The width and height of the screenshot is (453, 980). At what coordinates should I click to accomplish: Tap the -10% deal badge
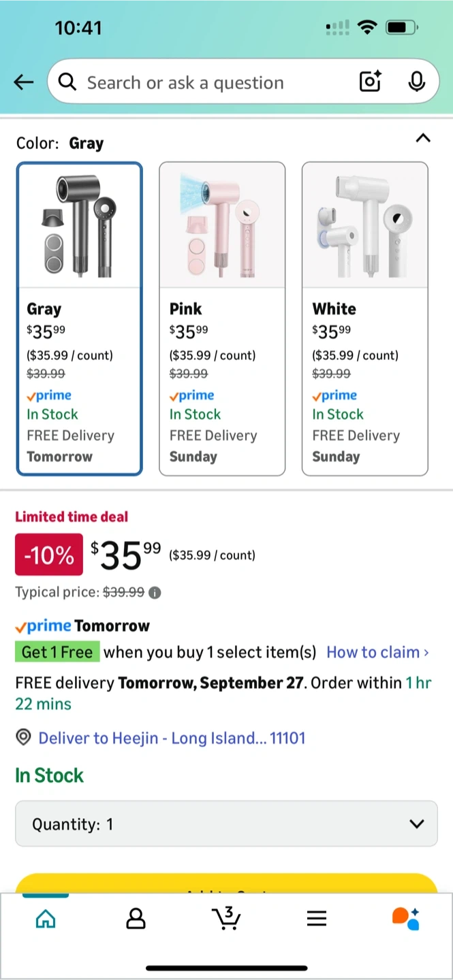coord(49,555)
